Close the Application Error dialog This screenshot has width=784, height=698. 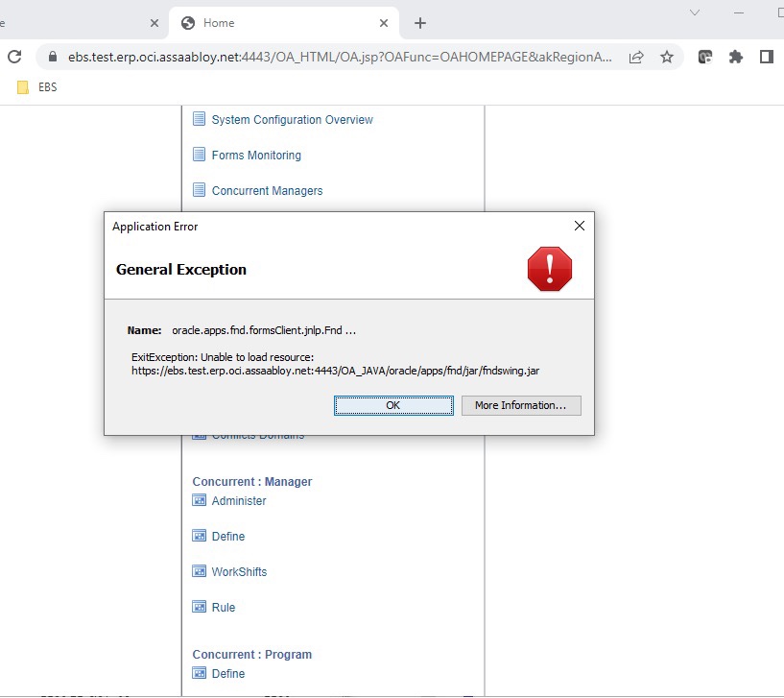pyautogui.click(x=579, y=227)
